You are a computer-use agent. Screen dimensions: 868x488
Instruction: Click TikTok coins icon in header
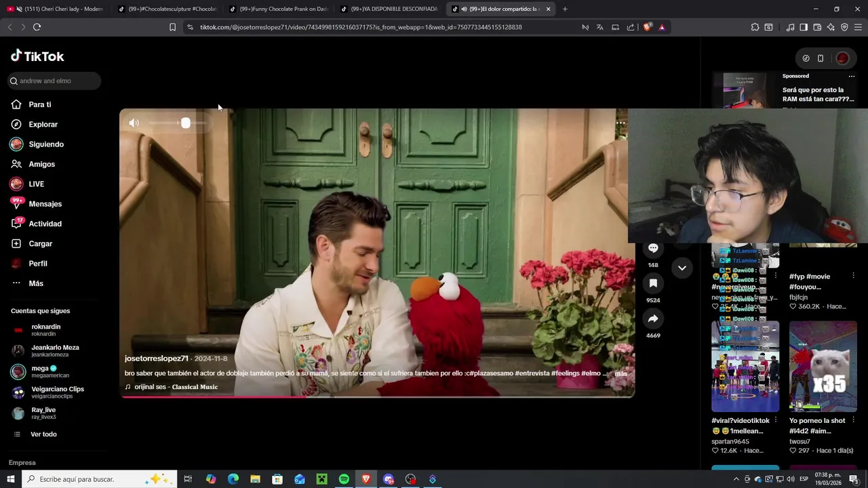tap(806, 58)
